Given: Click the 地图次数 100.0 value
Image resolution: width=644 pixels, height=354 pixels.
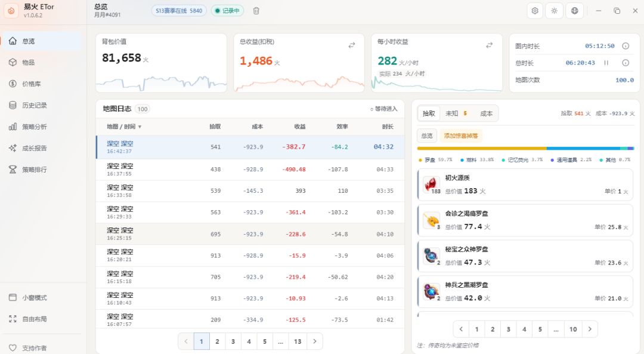Looking at the screenshot, I should coord(624,80).
